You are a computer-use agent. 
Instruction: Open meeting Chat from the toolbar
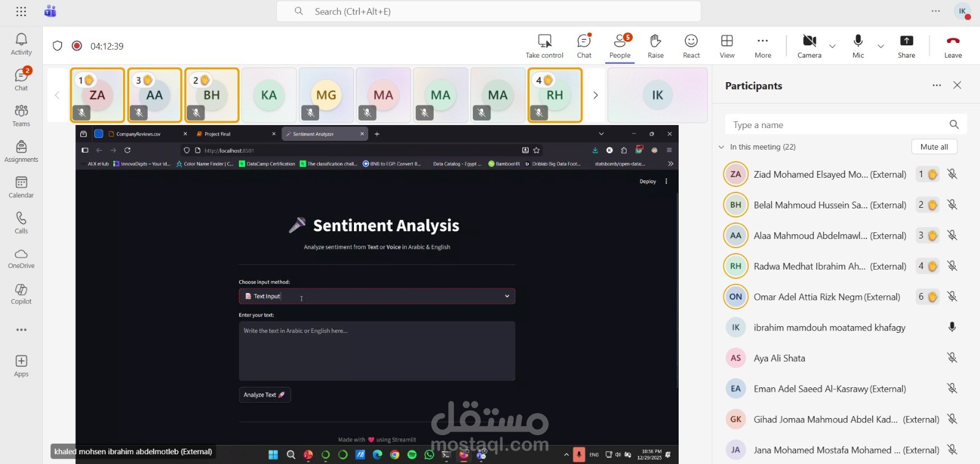[584, 46]
